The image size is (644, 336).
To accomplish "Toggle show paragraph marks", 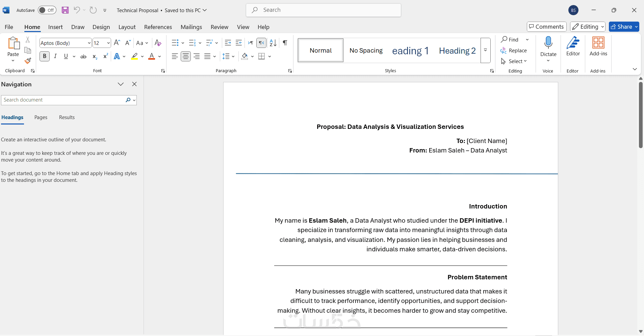I will coord(285,43).
